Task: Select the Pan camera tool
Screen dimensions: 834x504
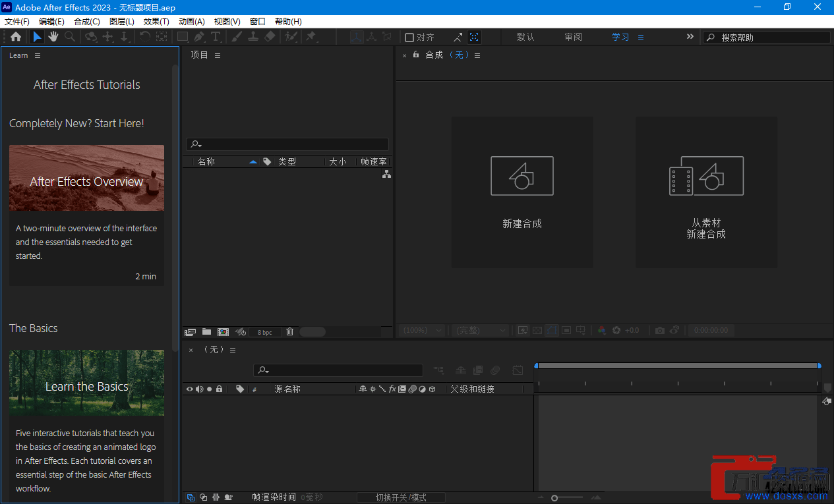Action: click(x=107, y=37)
